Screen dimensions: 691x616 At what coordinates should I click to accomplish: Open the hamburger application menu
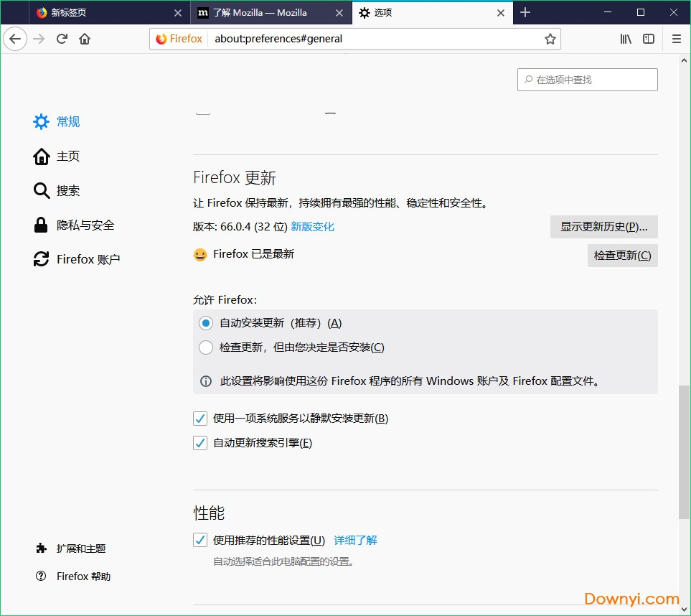click(x=676, y=39)
